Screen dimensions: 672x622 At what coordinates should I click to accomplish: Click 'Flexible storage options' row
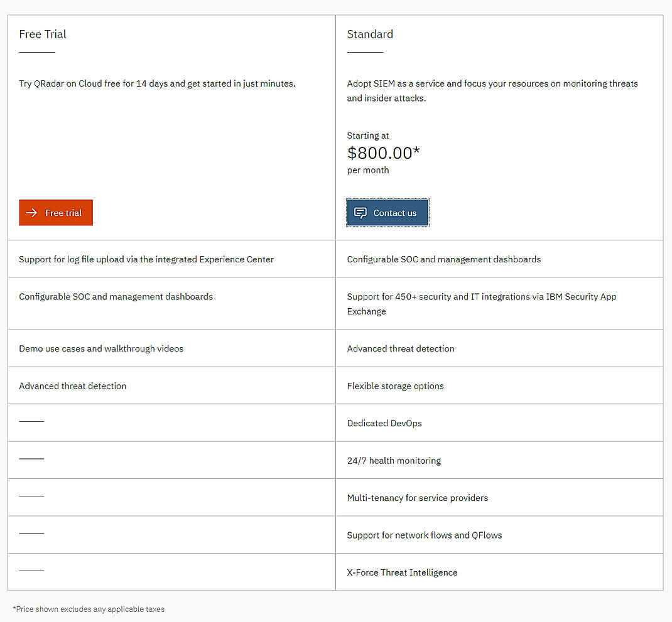[499, 385]
